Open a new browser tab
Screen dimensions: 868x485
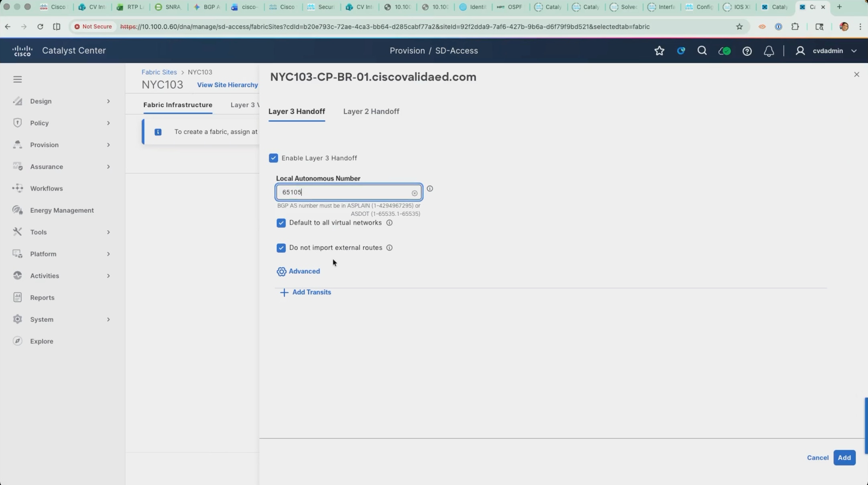[839, 7]
